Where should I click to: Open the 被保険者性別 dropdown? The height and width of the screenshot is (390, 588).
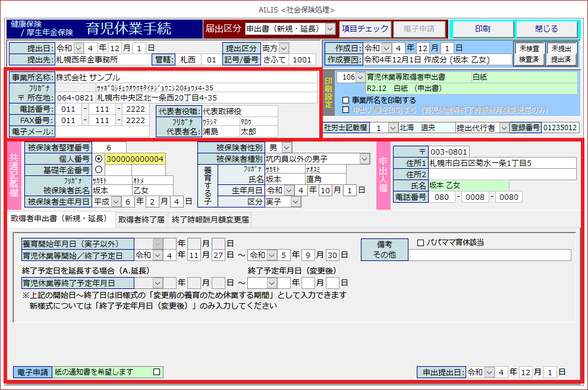coord(287,147)
